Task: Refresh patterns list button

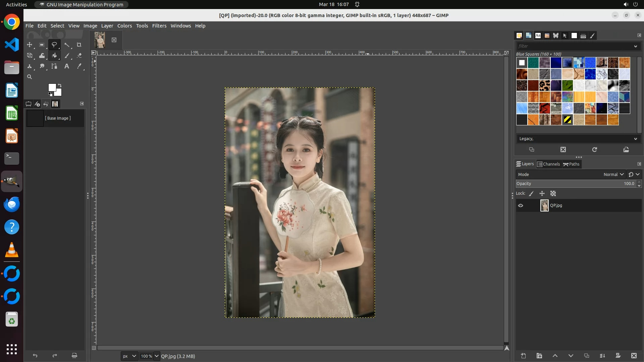Action: coord(594,149)
